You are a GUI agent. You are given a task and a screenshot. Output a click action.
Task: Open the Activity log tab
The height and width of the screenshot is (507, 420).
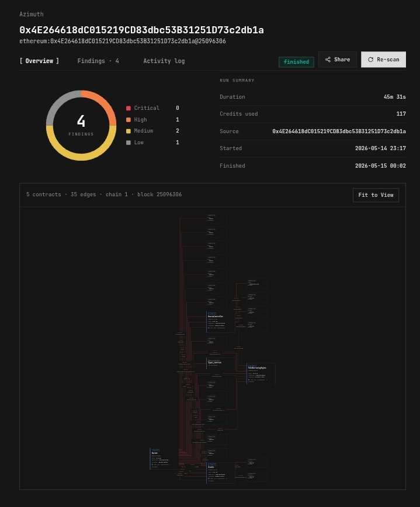click(x=164, y=61)
